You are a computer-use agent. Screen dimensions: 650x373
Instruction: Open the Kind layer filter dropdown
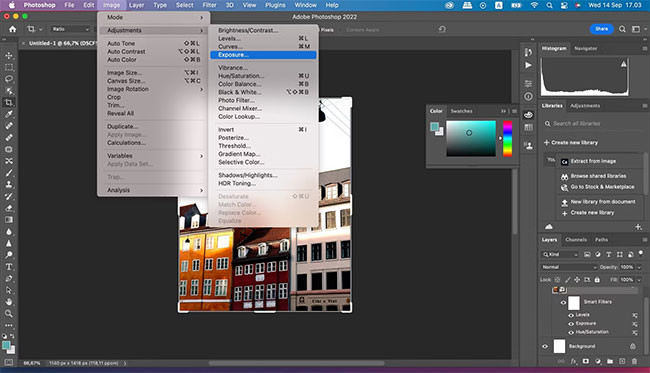(560, 254)
